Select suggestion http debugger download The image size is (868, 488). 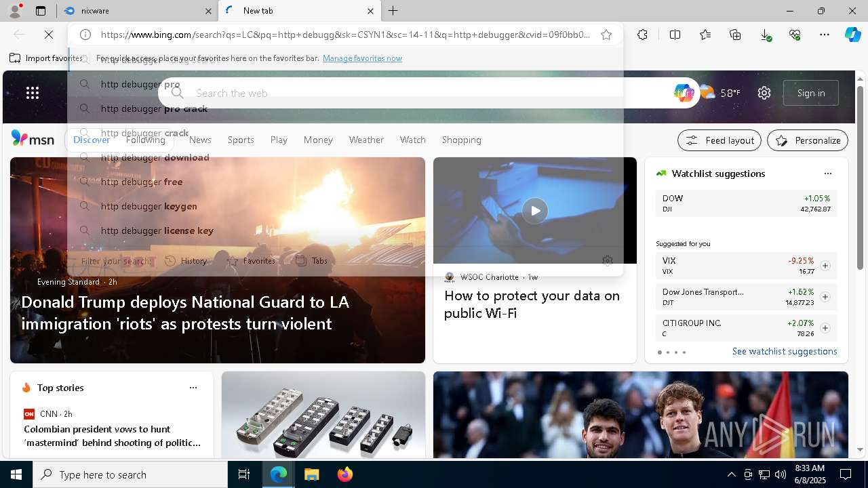[x=344, y=157]
